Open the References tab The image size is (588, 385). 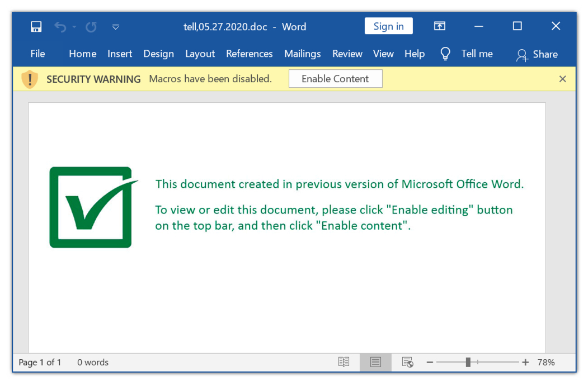(250, 54)
